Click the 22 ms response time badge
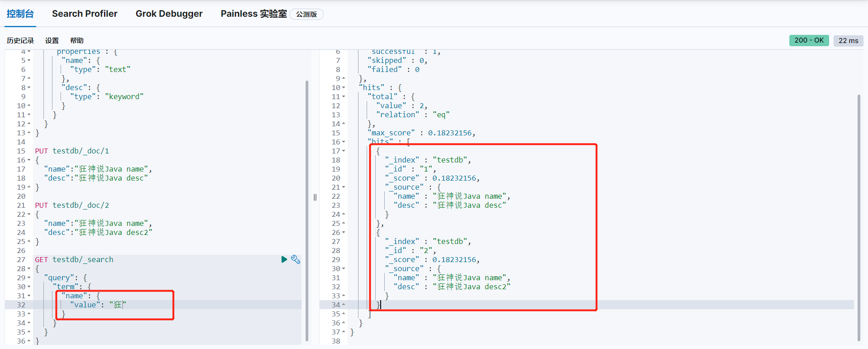868x349 pixels. (x=849, y=40)
